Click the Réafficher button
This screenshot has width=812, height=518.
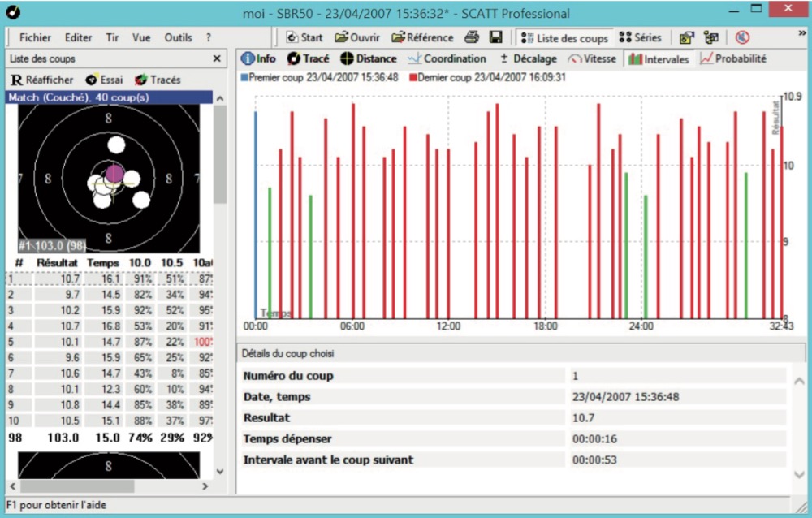click(x=42, y=80)
